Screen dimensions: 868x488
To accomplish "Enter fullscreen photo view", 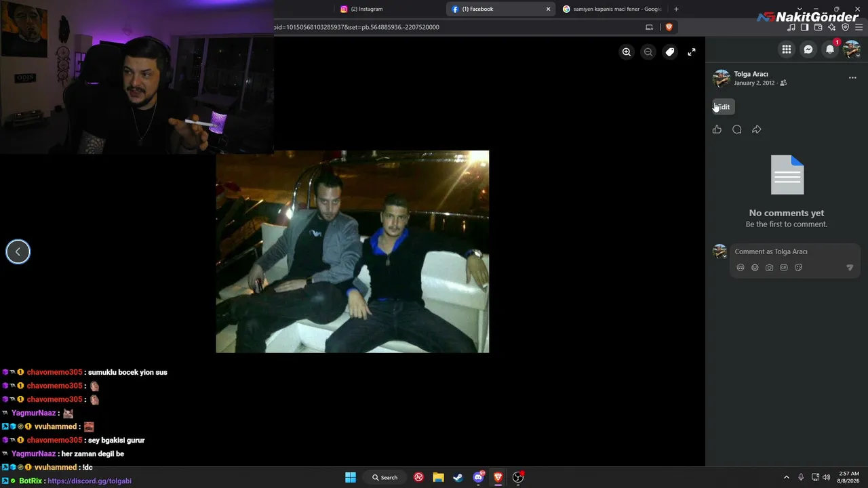I will [692, 52].
